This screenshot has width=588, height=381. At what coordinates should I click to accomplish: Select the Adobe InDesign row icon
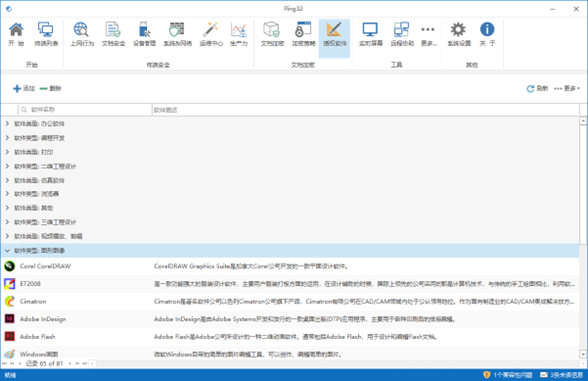coord(9,319)
